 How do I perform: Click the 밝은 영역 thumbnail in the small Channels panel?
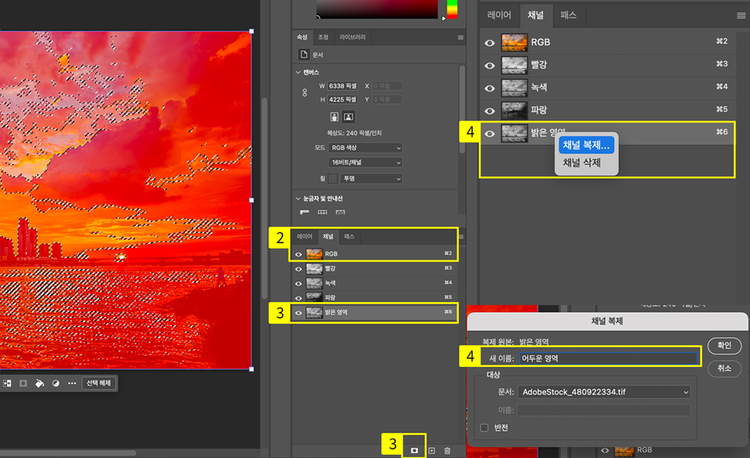point(314,313)
